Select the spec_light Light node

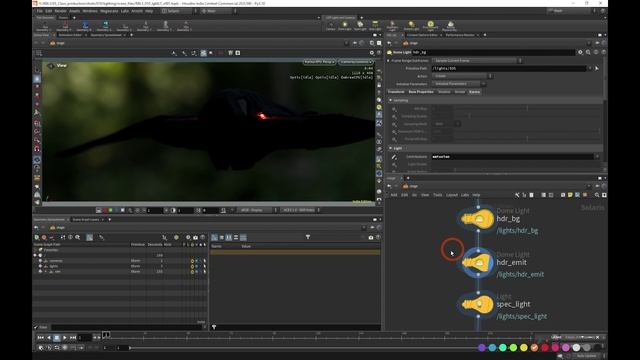coord(478,304)
